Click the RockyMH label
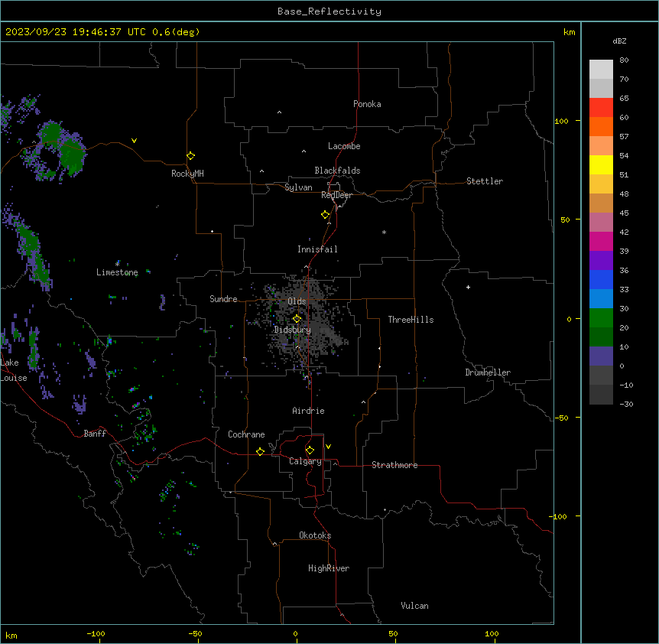The image size is (659, 644). (x=187, y=174)
